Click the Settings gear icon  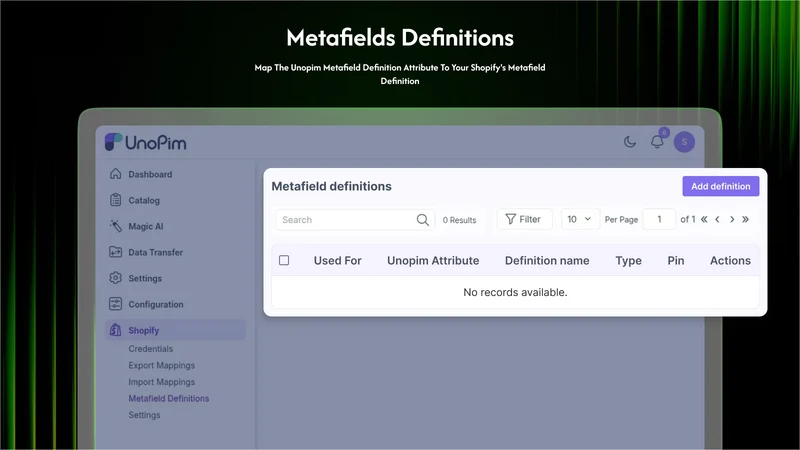coord(116,278)
